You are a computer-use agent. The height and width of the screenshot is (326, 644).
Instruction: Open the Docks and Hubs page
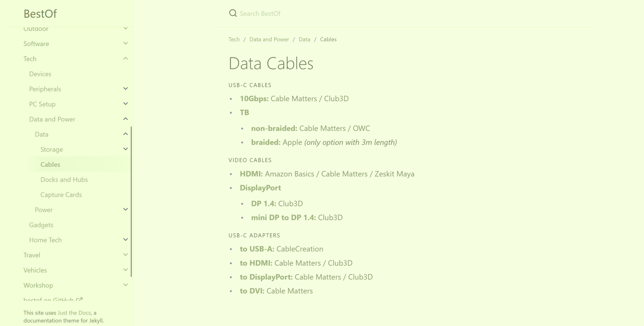click(64, 180)
